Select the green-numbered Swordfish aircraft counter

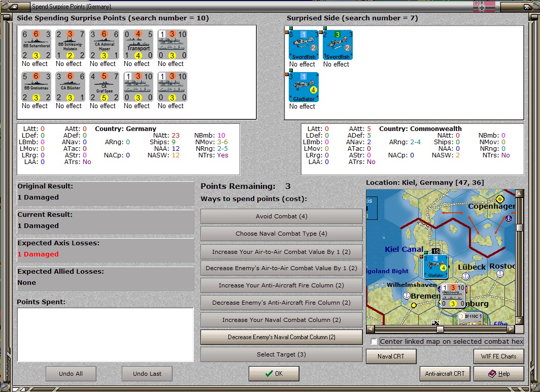[x=338, y=45]
